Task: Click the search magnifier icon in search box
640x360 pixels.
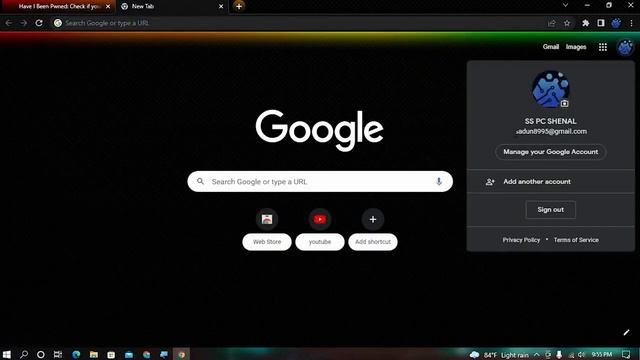Action: point(200,181)
